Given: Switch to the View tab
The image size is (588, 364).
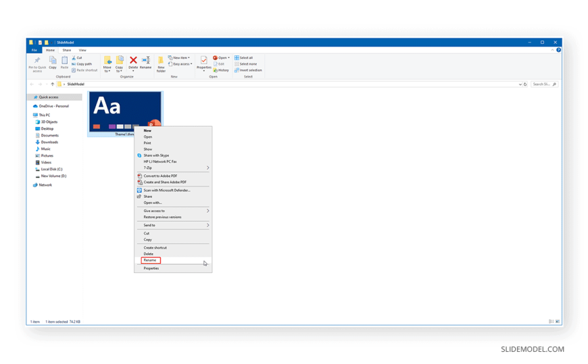Looking at the screenshot, I should pyautogui.click(x=82, y=50).
